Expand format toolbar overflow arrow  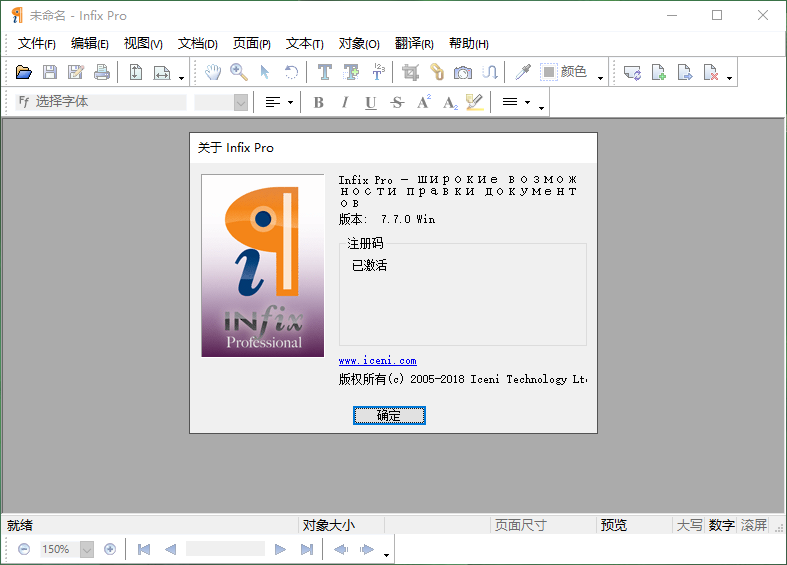coord(541,108)
